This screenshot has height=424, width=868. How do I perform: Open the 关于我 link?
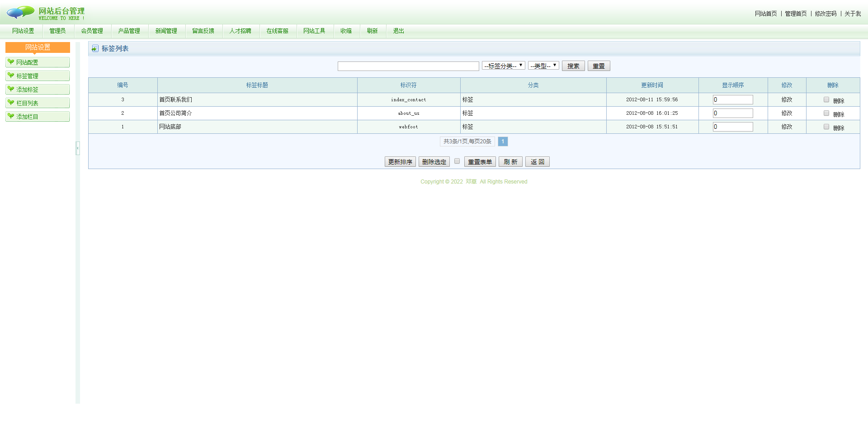pyautogui.click(x=853, y=14)
